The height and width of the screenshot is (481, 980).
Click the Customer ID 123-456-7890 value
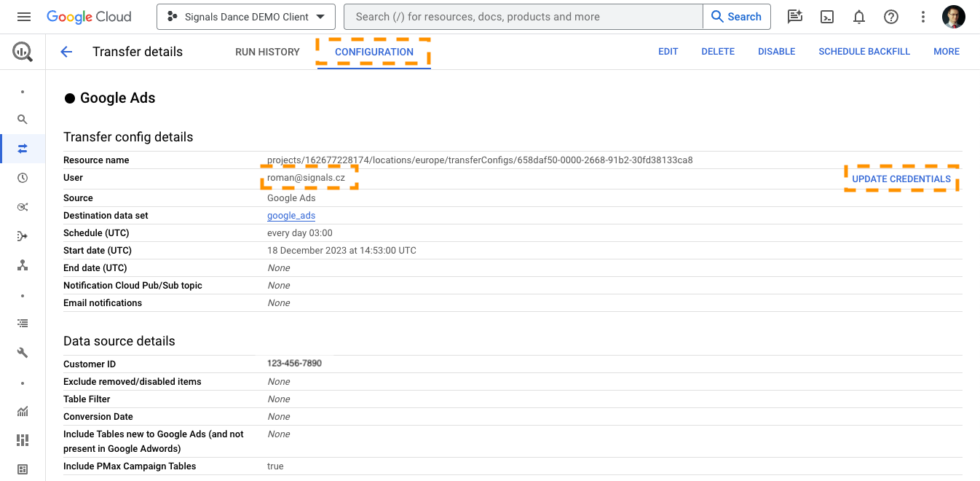click(294, 363)
